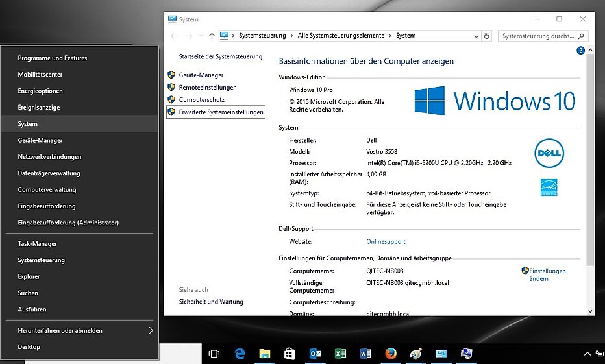
Task: Expand Herunterfahren oder abmelden submenu
Action: pos(151,330)
